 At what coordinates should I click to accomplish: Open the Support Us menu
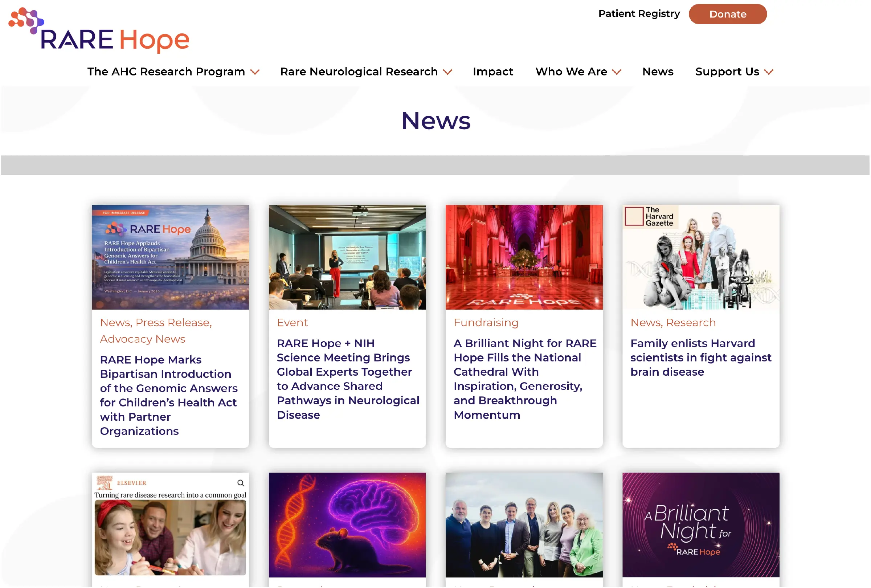[x=727, y=72]
